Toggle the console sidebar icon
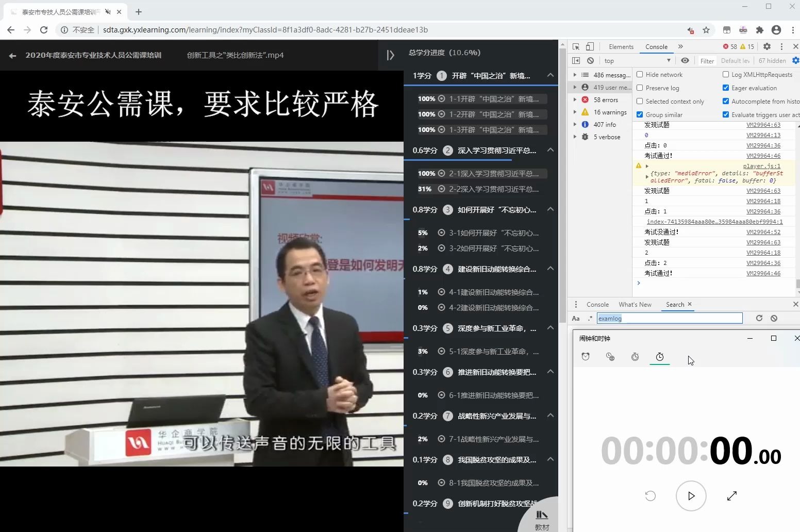 point(576,60)
